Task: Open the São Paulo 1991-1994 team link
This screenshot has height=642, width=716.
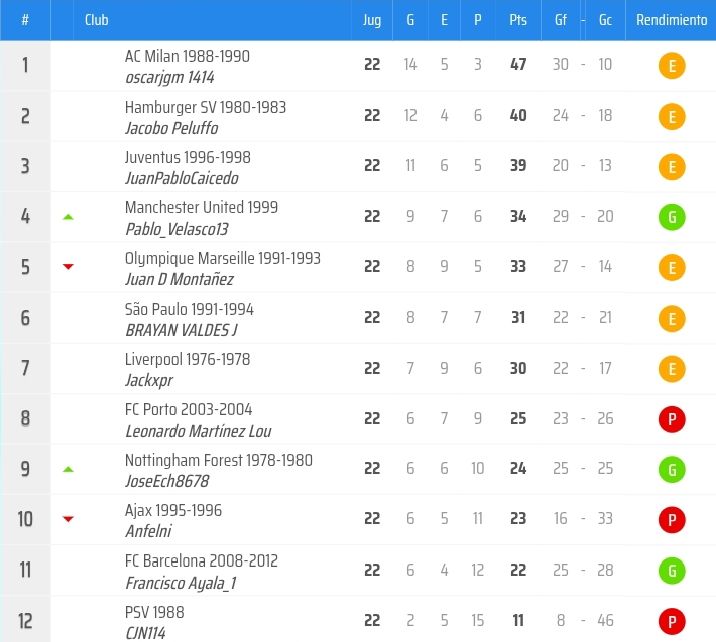Action: pyautogui.click(x=189, y=309)
